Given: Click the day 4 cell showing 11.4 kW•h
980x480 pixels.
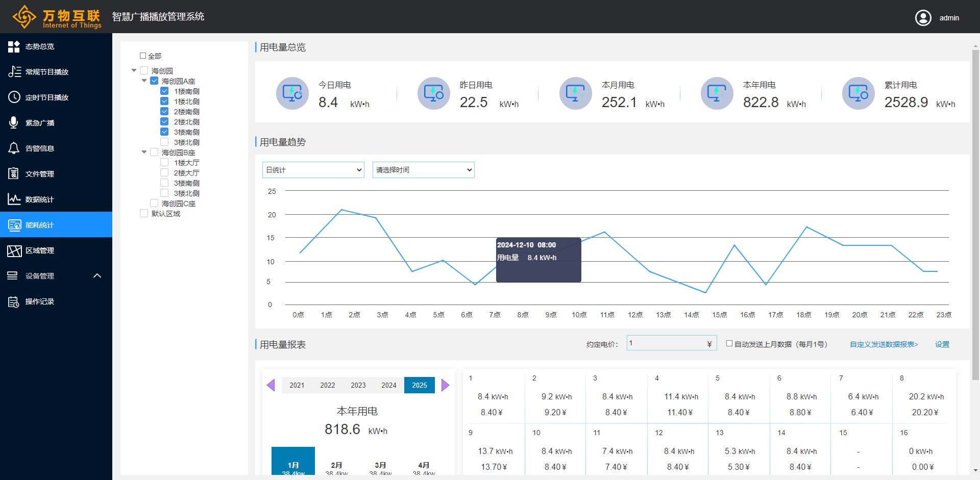Looking at the screenshot, I should (x=678, y=396).
